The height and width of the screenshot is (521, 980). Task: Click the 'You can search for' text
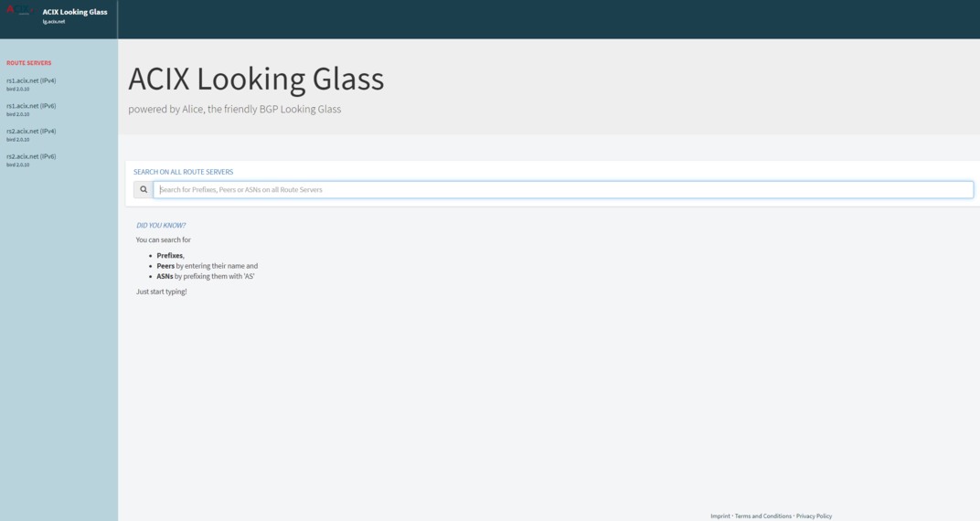point(163,239)
